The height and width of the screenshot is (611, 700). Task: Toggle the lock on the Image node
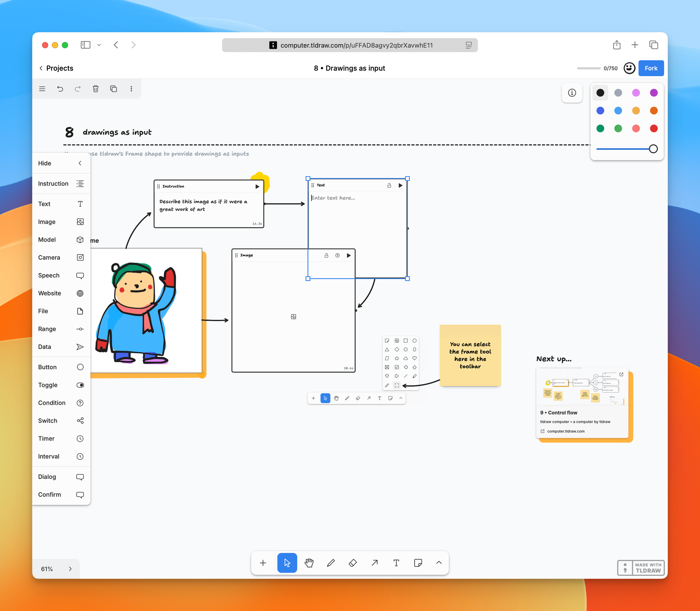point(326,256)
